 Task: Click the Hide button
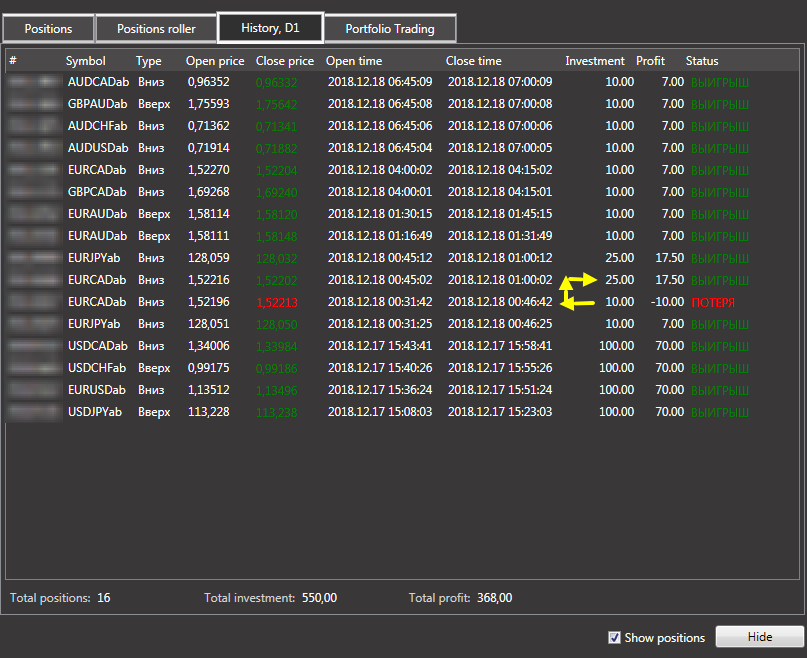[760, 637]
